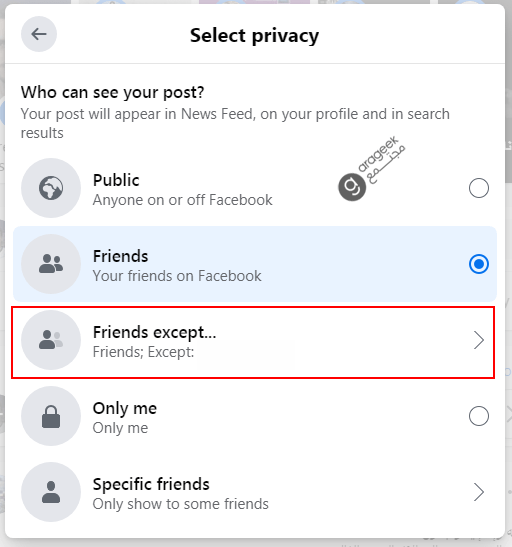Click 'Anyone on or off Facebook' description
The image size is (512, 547).
pos(182,200)
